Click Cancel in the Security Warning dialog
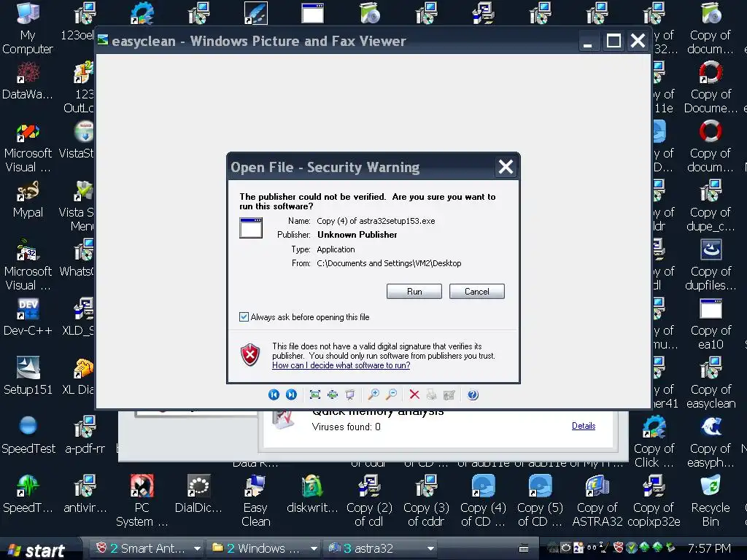Viewport: 747px width, 560px height. (477, 292)
